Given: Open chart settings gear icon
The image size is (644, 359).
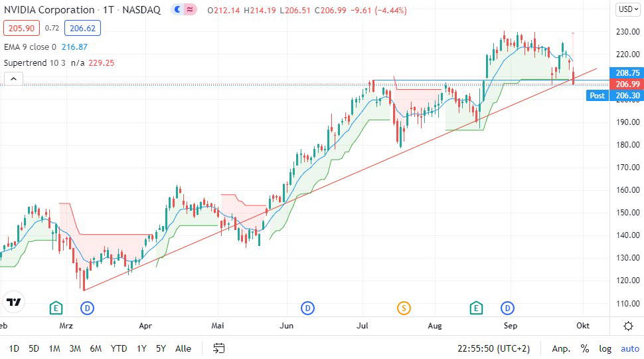Looking at the screenshot, I should click(x=628, y=326).
